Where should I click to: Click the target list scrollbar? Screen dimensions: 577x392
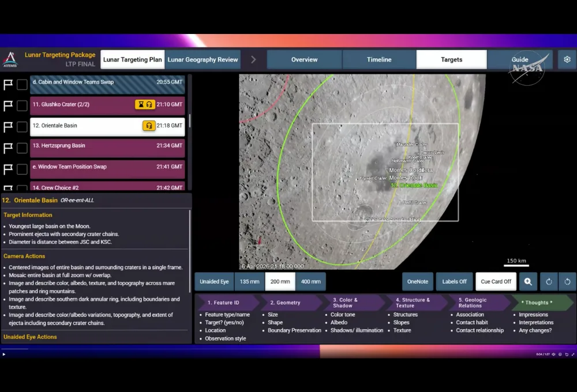click(x=189, y=121)
